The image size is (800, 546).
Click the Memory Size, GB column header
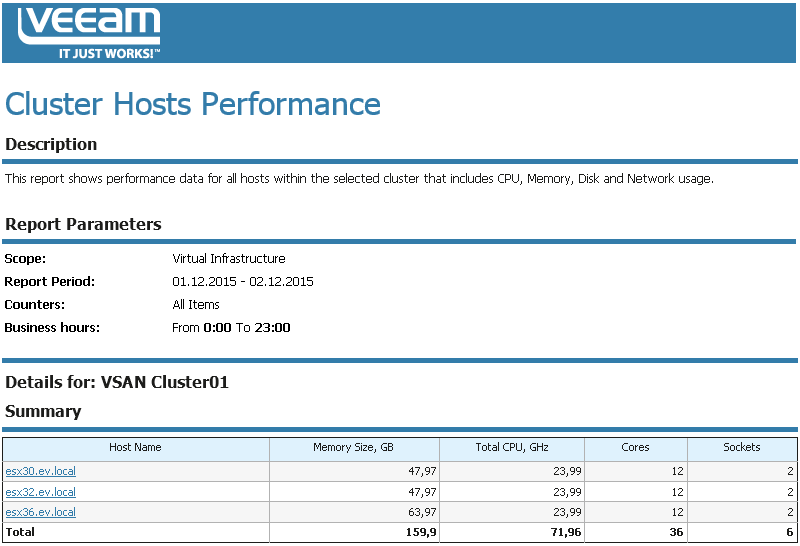(354, 448)
